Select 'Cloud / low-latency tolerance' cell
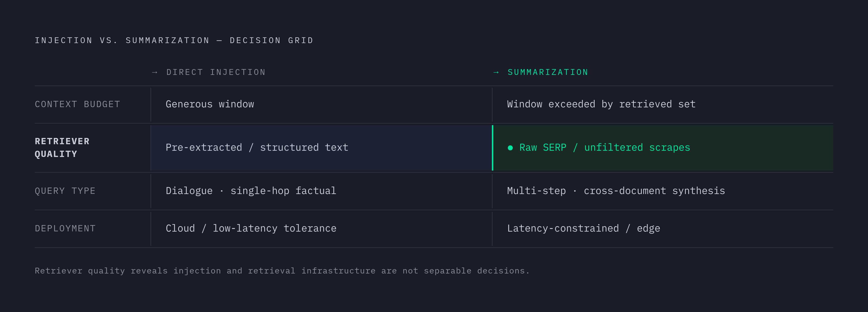 tap(321, 228)
